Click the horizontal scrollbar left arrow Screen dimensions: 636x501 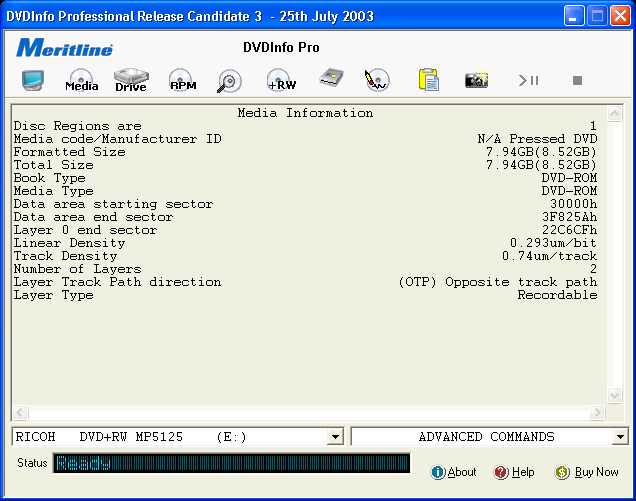coord(20,413)
